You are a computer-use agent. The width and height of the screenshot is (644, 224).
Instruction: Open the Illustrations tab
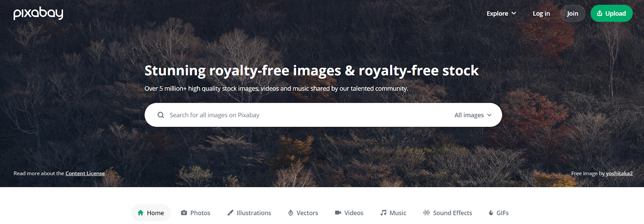pos(249,213)
